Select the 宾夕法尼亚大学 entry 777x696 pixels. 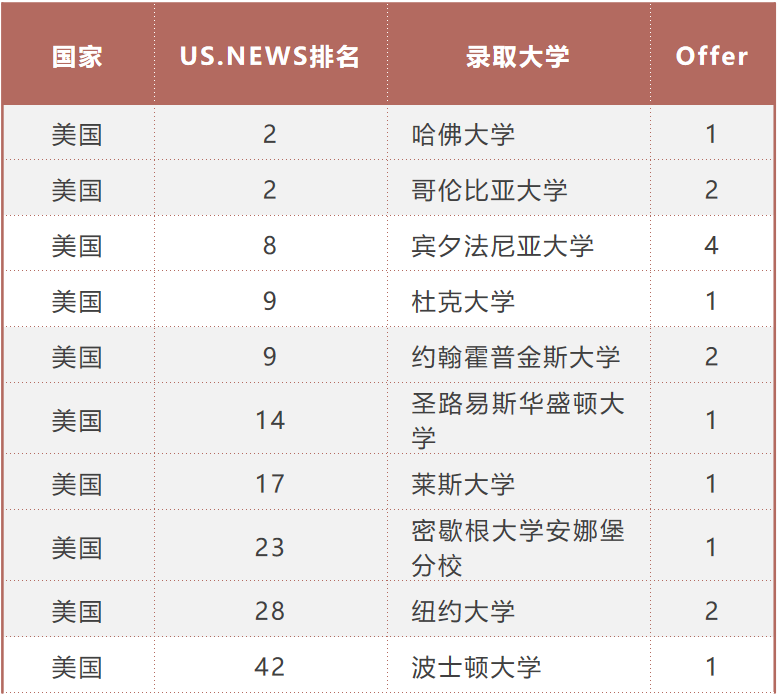[x=503, y=245]
